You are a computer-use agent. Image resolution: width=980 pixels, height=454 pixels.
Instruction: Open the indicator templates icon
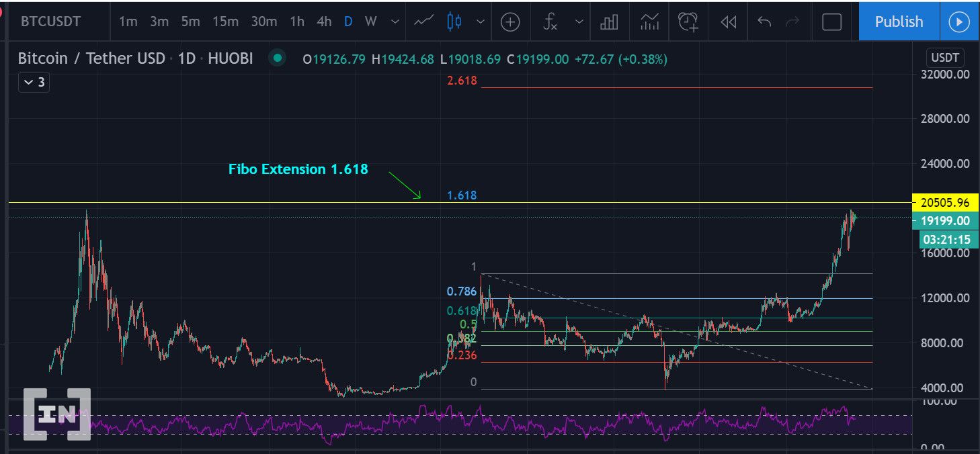[x=650, y=22]
